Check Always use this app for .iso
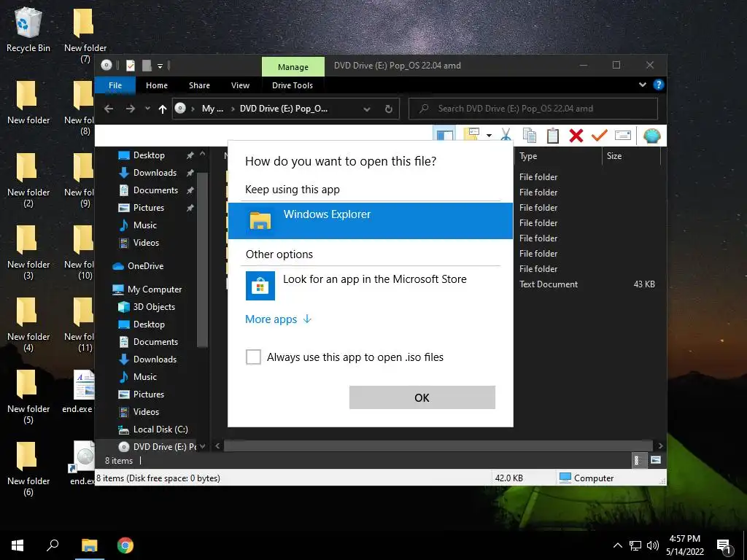This screenshot has height=560, width=747. [253, 357]
